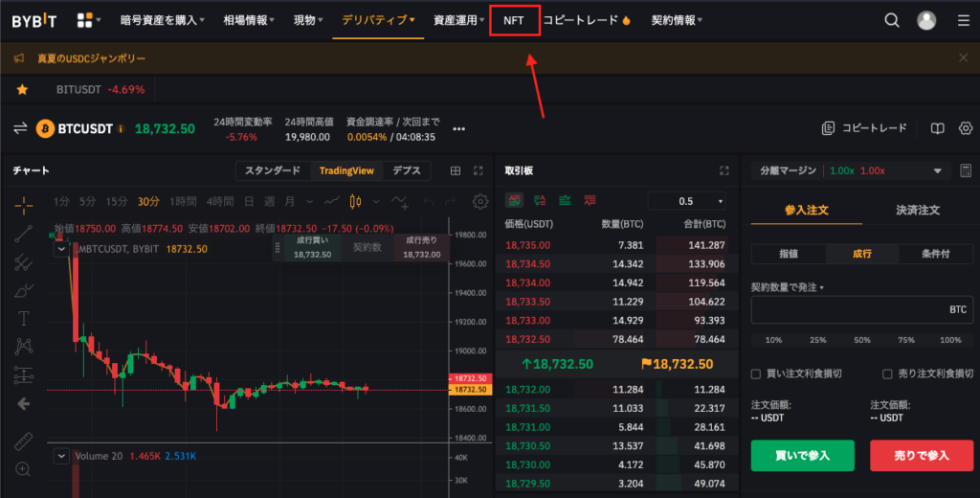
Task: Select the trend line drawing tool
Action: click(24, 234)
